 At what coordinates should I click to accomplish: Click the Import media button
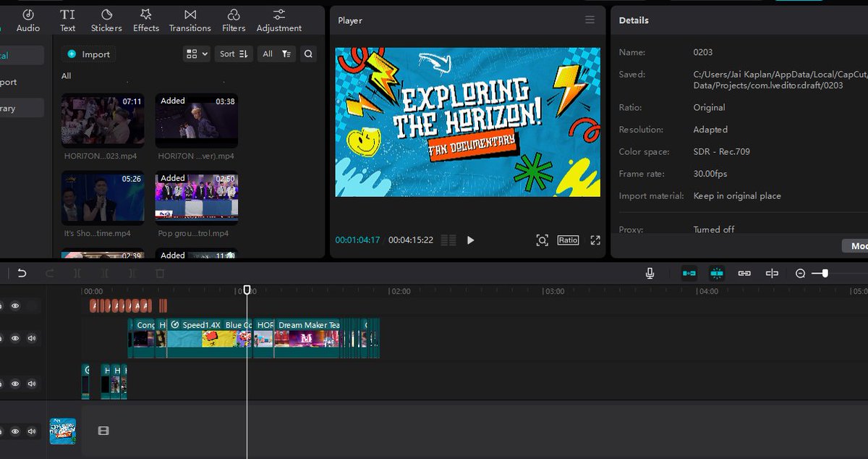(89, 54)
